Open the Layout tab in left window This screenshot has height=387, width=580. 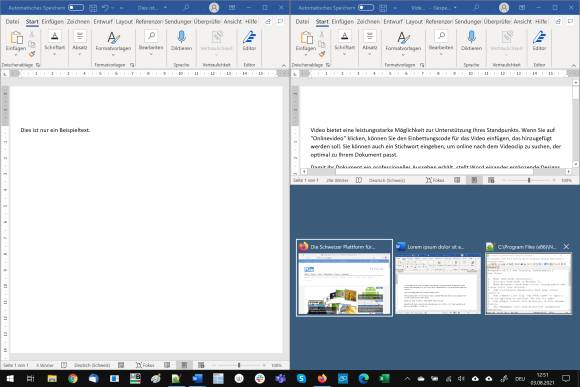[x=124, y=22]
